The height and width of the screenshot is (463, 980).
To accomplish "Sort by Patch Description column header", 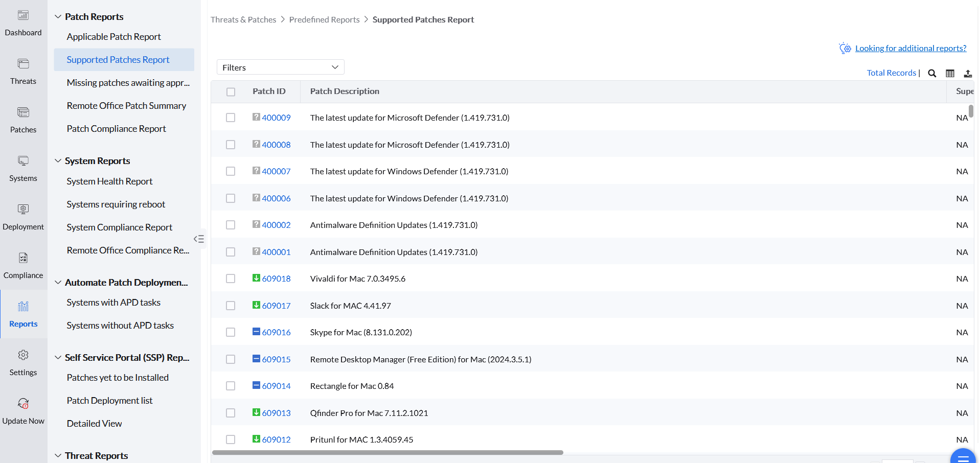I will [x=345, y=91].
